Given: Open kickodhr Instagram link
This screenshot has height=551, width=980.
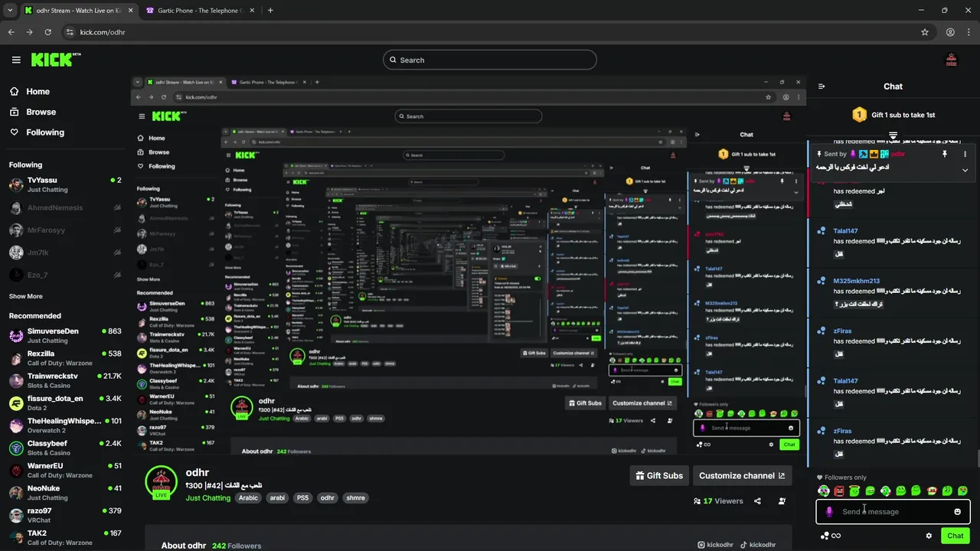Looking at the screenshot, I should click(715, 545).
